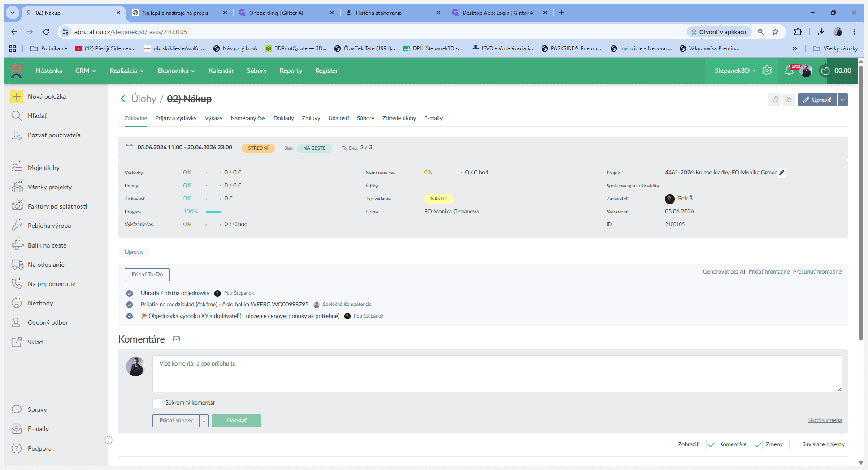The height and width of the screenshot is (470, 868).
Task: Open Moje úlohy in sidebar
Action: coord(43,168)
